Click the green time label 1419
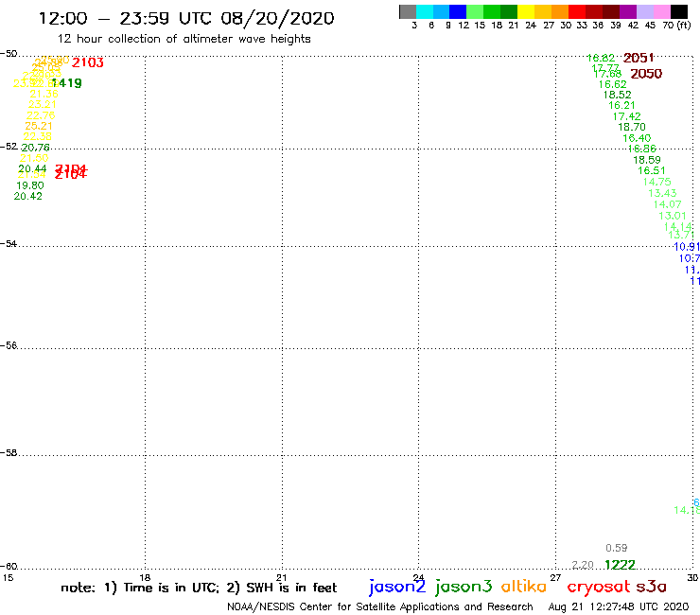This screenshot has height=615, width=700. point(67,83)
